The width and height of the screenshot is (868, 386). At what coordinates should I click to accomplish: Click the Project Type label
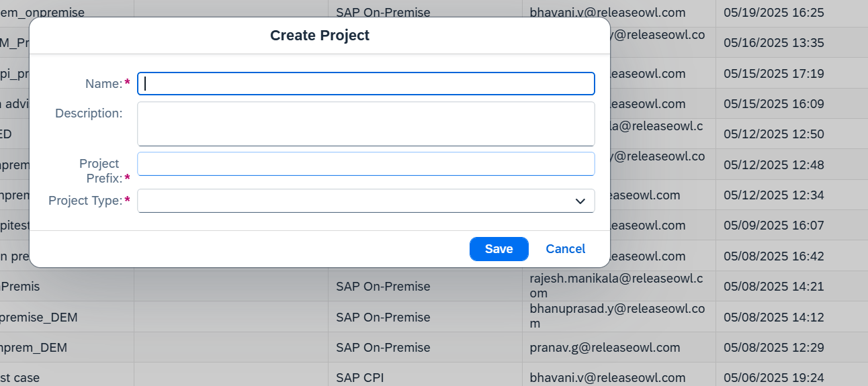pos(85,201)
